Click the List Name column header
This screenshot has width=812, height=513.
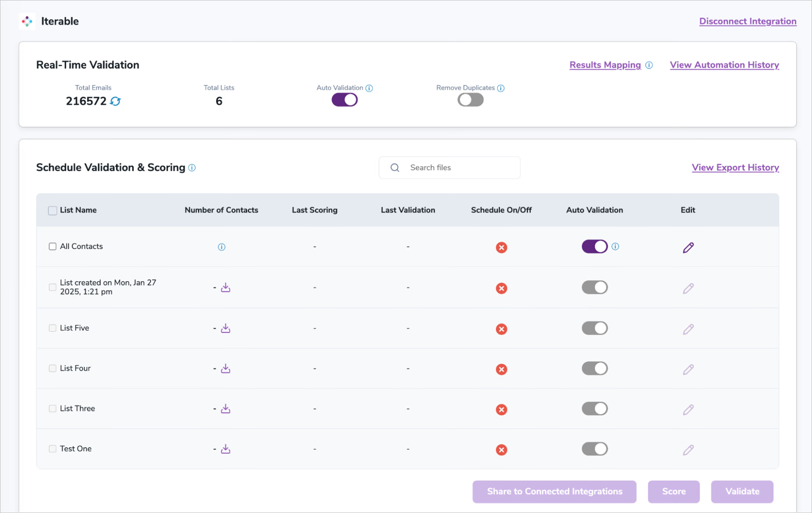[78, 210]
